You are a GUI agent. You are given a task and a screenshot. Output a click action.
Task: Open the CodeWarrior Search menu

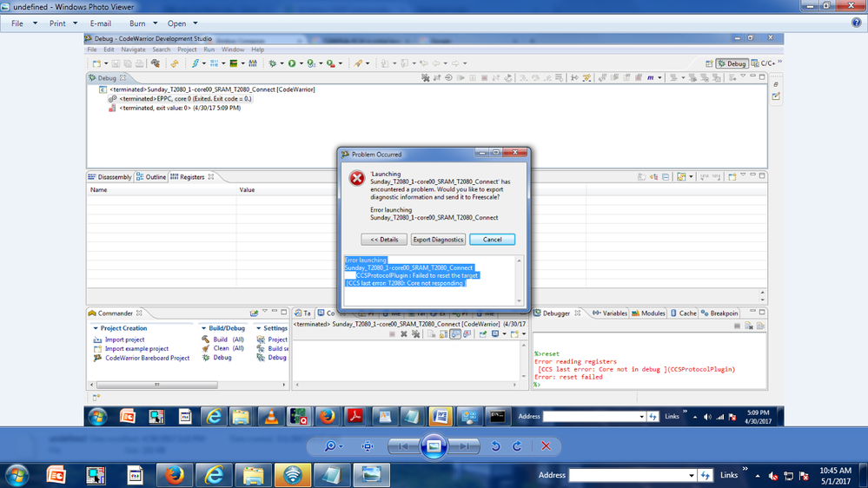pos(161,49)
